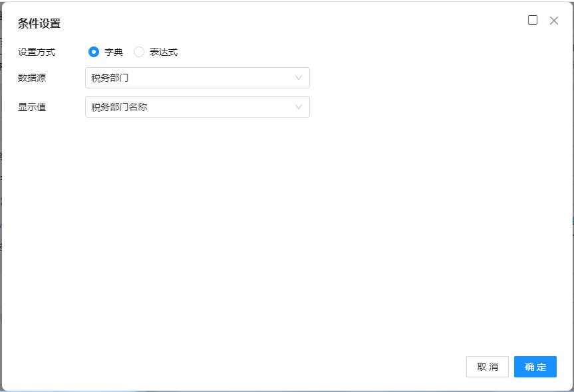Click the selected 税务部门 value text
Viewport: 574px width, 392px height.
tap(110, 78)
